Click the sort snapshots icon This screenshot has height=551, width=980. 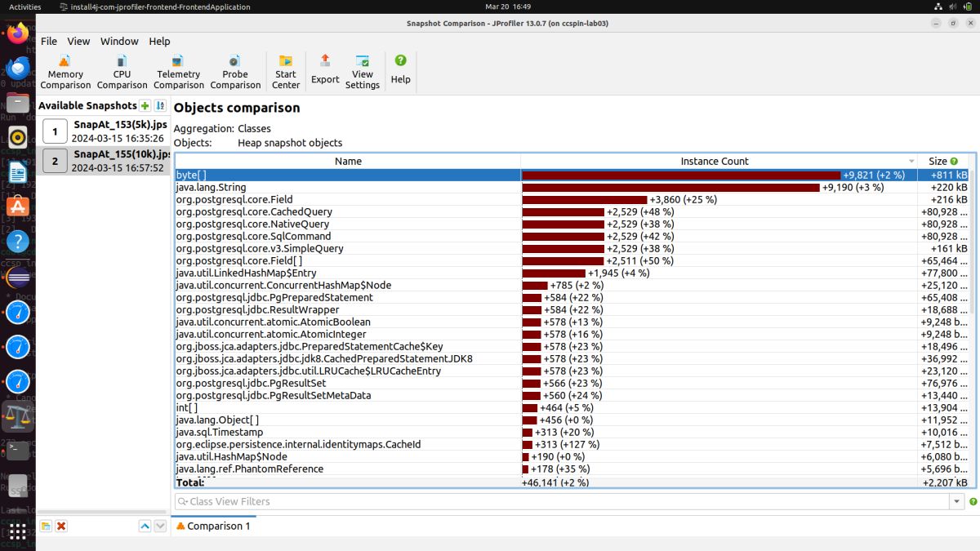pyautogui.click(x=160, y=105)
